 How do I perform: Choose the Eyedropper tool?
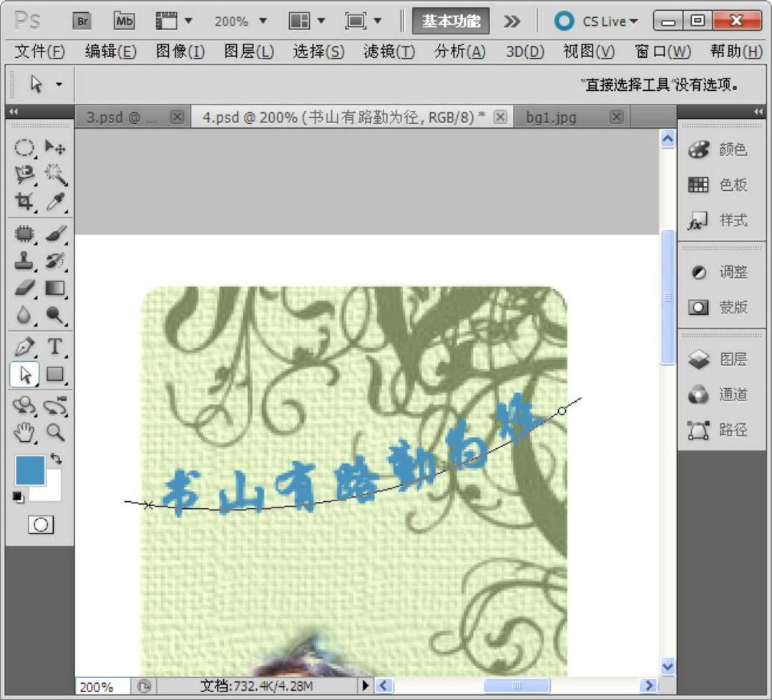55,202
